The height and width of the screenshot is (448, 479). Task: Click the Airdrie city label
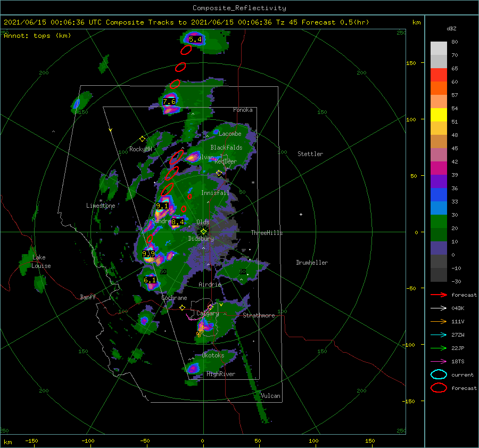[210, 284]
